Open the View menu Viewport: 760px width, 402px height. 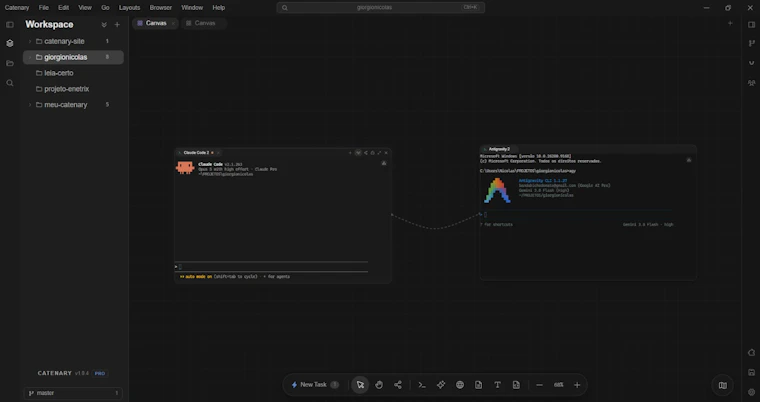(85, 7)
